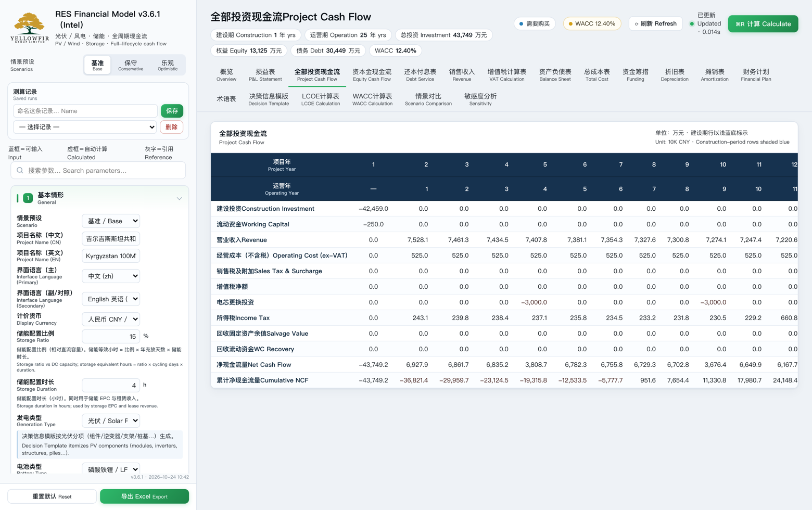Click the WACC 12.40% orange pill

pos(592,23)
